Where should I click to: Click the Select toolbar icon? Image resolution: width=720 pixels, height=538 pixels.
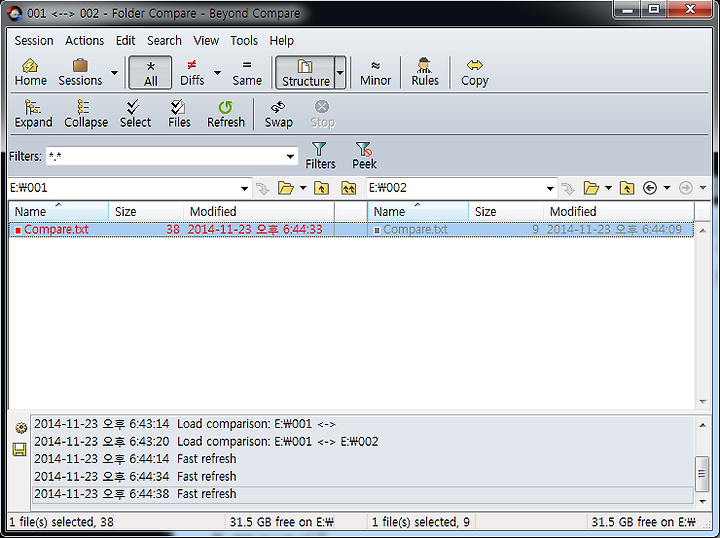click(x=135, y=114)
